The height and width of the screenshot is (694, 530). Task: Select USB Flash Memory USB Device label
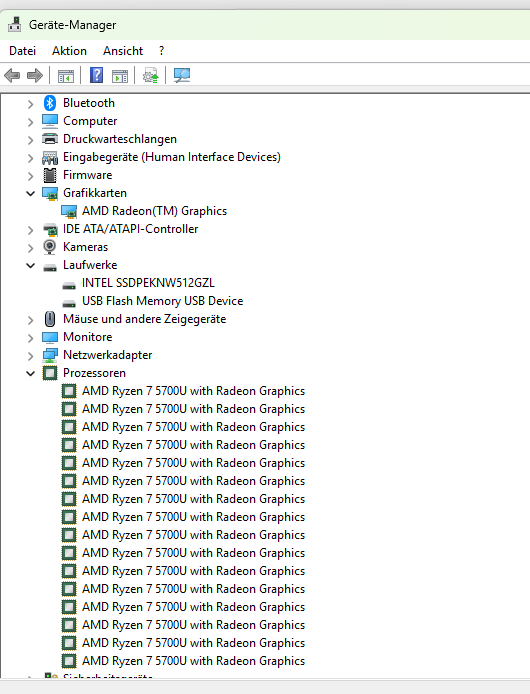[162, 301]
